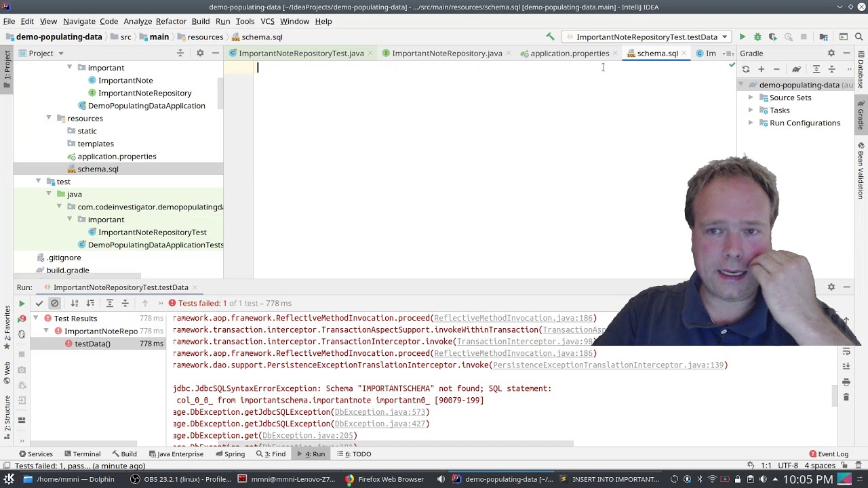Expand all test results in the Run panel

[x=110, y=304]
